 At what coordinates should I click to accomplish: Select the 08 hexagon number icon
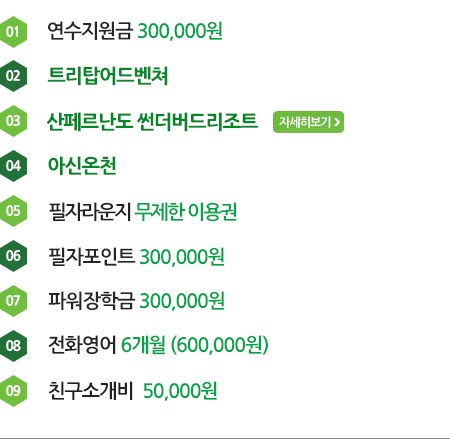13,346
